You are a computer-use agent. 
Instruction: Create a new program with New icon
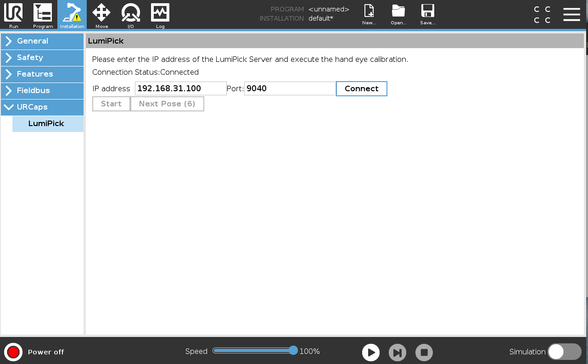(369, 15)
